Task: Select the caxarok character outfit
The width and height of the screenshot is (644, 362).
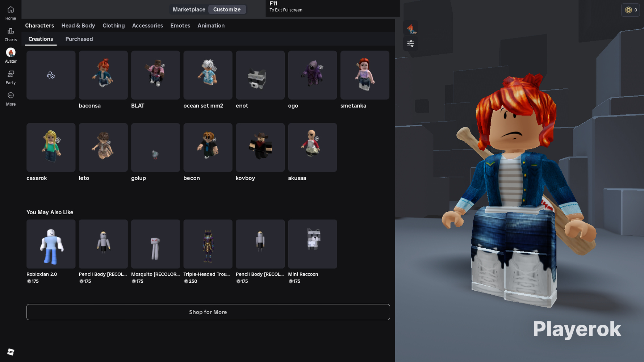Action: 51,147
